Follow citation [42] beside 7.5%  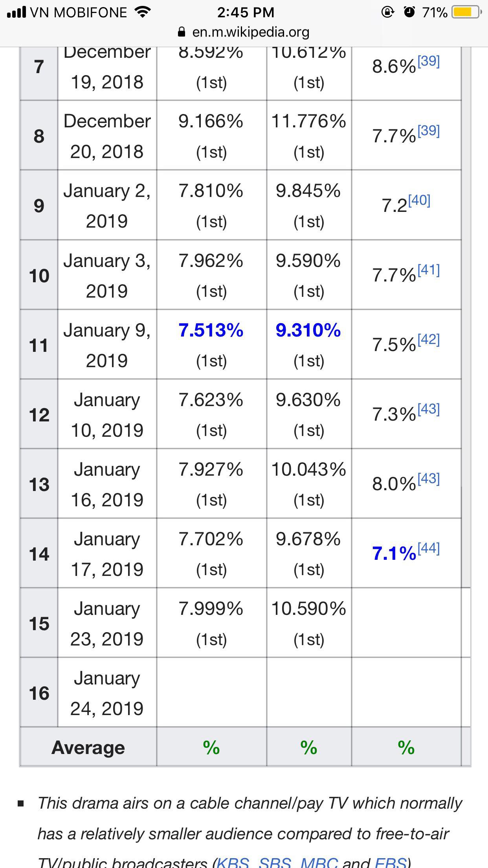428,340
